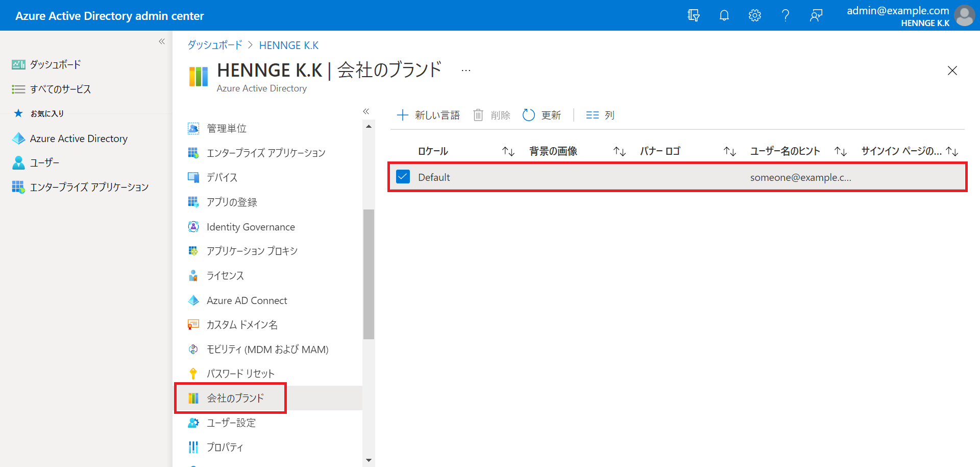Screen dimensions: 980x467
Task: Close the 会社のブランド blade
Action: point(952,71)
